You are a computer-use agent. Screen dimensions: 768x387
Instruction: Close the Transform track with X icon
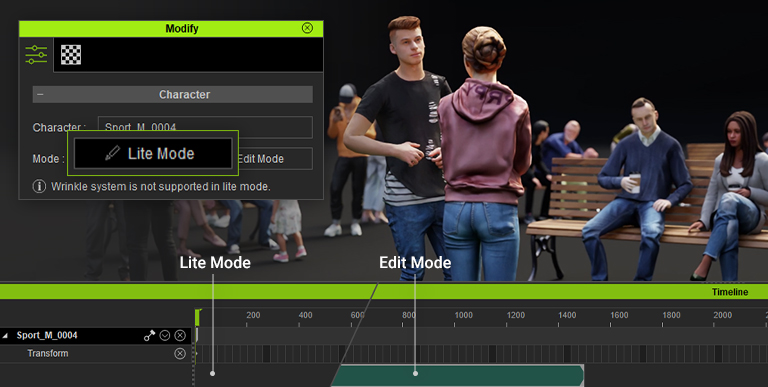pyautogui.click(x=180, y=354)
